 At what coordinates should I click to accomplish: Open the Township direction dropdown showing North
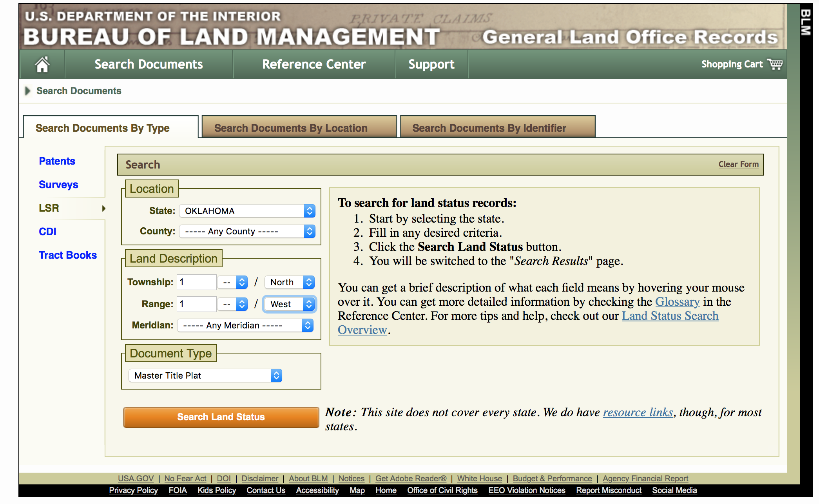pos(290,282)
